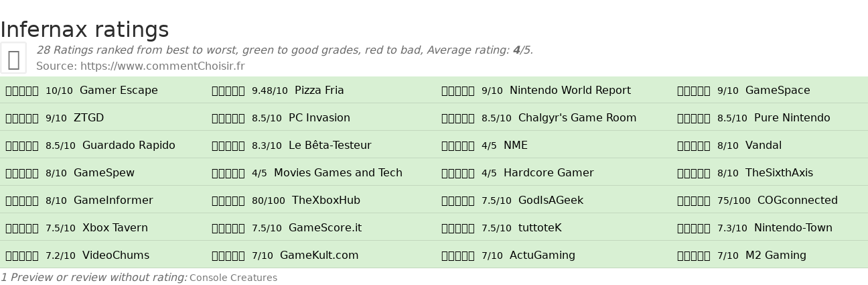Click the star icons beside VideoChums

tap(22, 255)
